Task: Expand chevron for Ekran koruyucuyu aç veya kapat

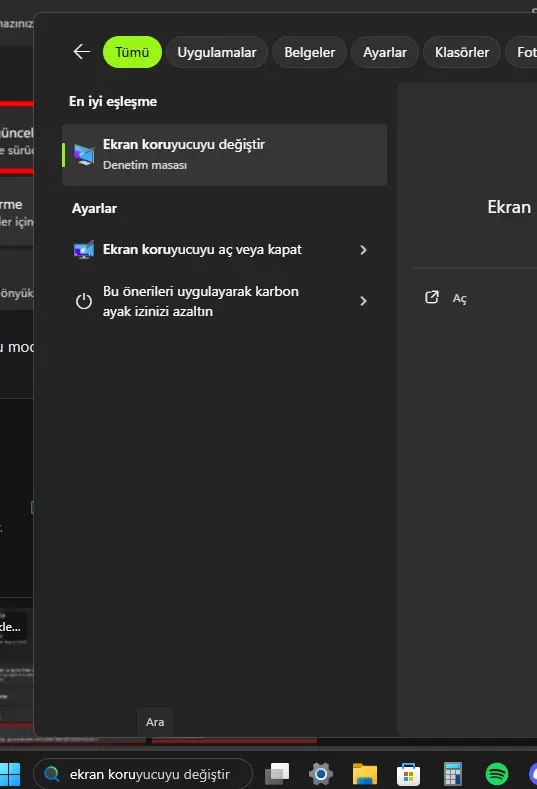Action: [363, 250]
